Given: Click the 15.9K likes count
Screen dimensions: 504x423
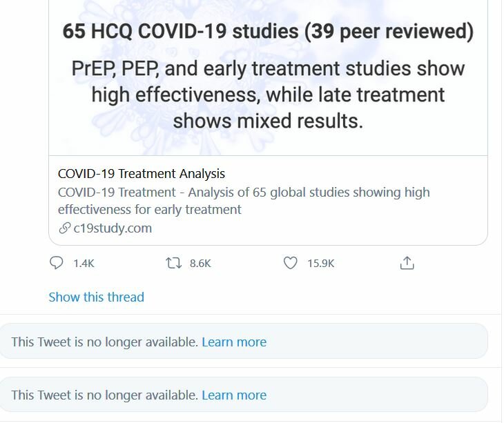Looking at the screenshot, I should click(x=321, y=264).
